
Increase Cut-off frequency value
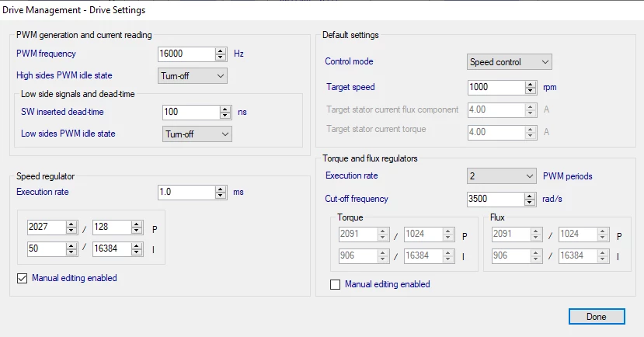[530, 196]
